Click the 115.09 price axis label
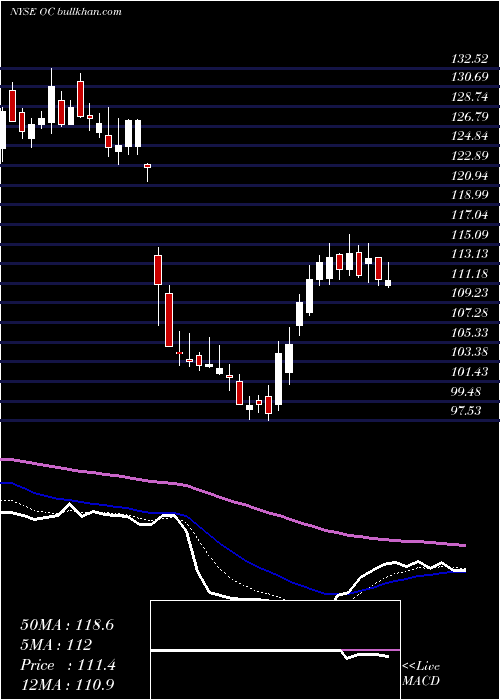The height and width of the screenshot is (700, 500). (x=469, y=234)
